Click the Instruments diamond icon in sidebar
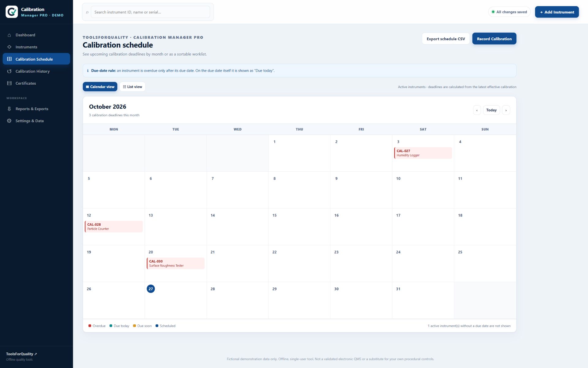The image size is (588, 368). 9,47
